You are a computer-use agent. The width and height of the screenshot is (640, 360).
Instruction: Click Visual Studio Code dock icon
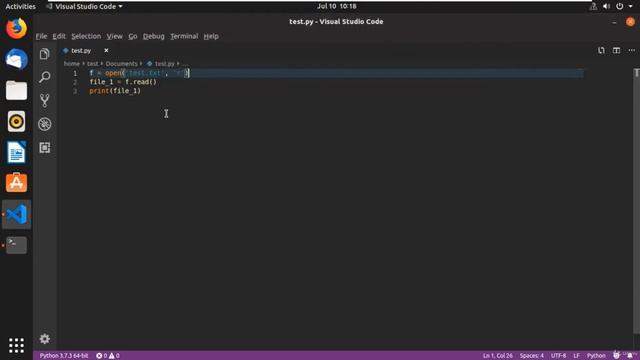tap(16, 214)
